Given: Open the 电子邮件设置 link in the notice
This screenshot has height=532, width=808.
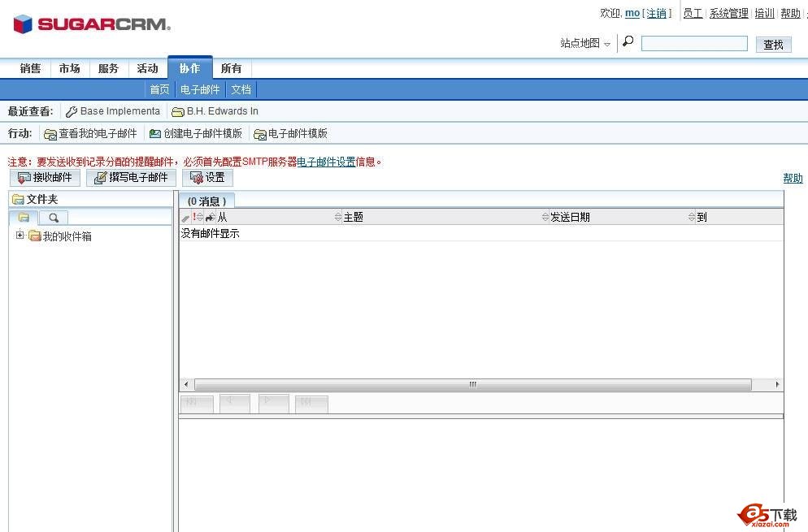Looking at the screenshot, I should click(326, 162).
